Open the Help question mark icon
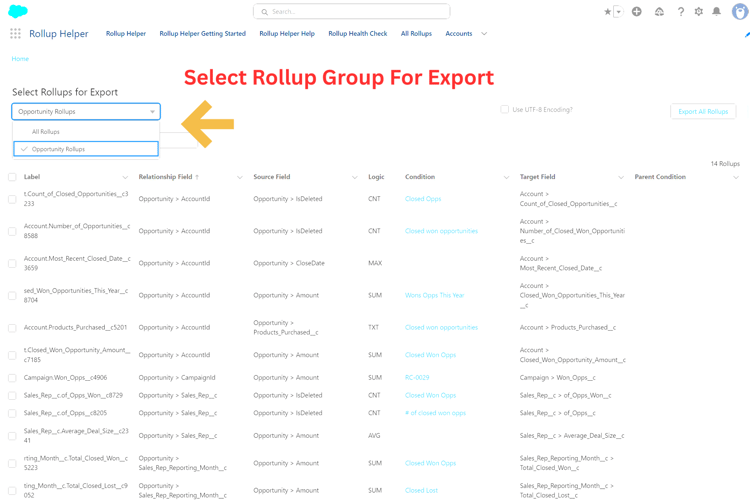The height and width of the screenshot is (501, 750). click(x=681, y=11)
